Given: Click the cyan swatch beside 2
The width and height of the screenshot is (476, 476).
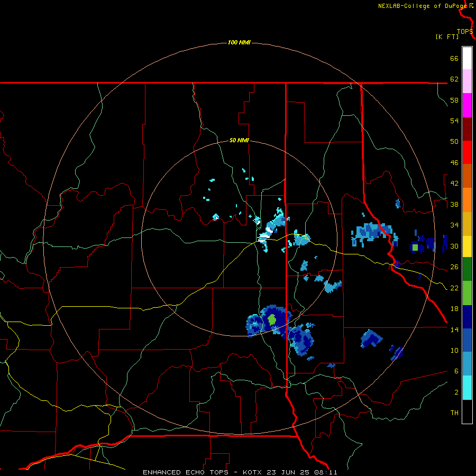Looking at the screenshot, I should click(467, 388).
